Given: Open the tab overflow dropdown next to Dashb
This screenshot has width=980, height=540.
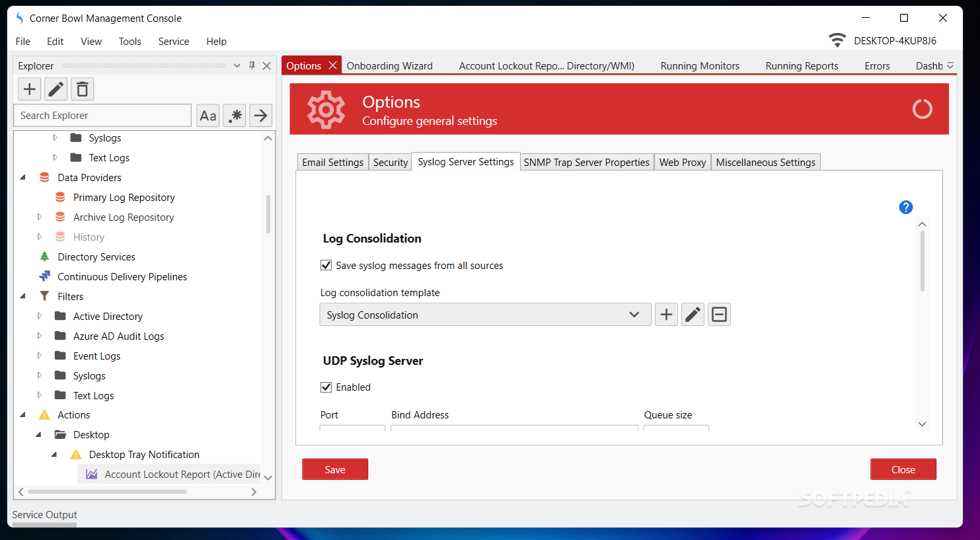Looking at the screenshot, I should [950, 65].
